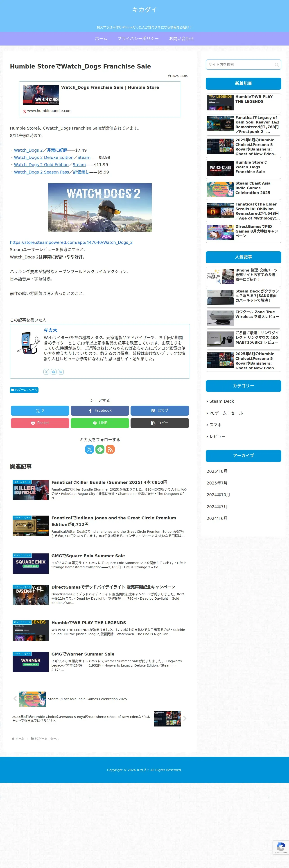Share article via LINE button
The height and width of the screenshot is (868, 289).
point(100,423)
